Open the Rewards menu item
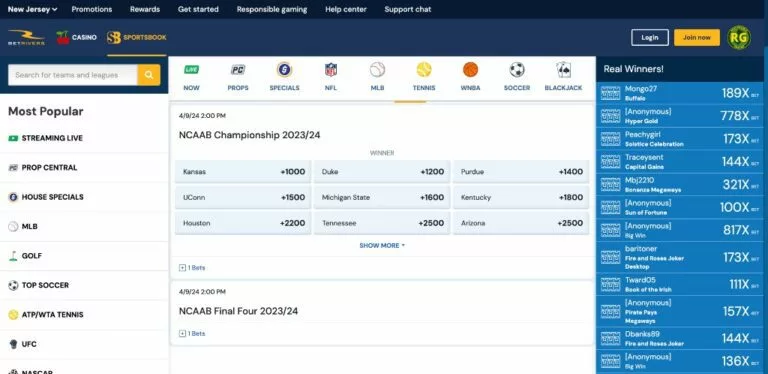This screenshot has width=768, height=374. [144, 9]
